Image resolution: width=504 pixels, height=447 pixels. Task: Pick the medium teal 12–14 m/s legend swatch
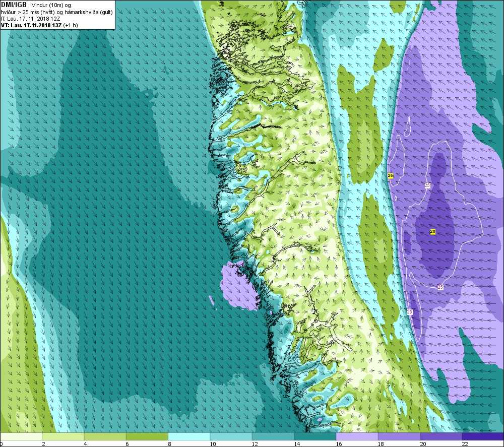(273, 436)
